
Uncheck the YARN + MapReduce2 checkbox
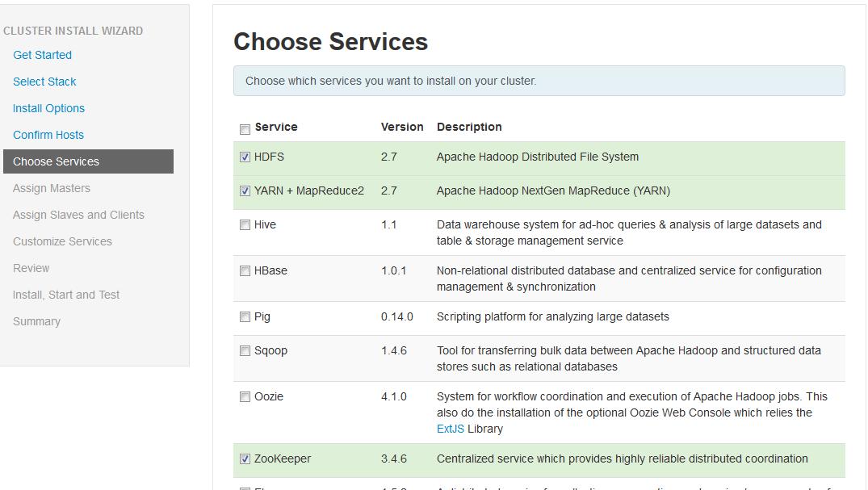click(245, 191)
